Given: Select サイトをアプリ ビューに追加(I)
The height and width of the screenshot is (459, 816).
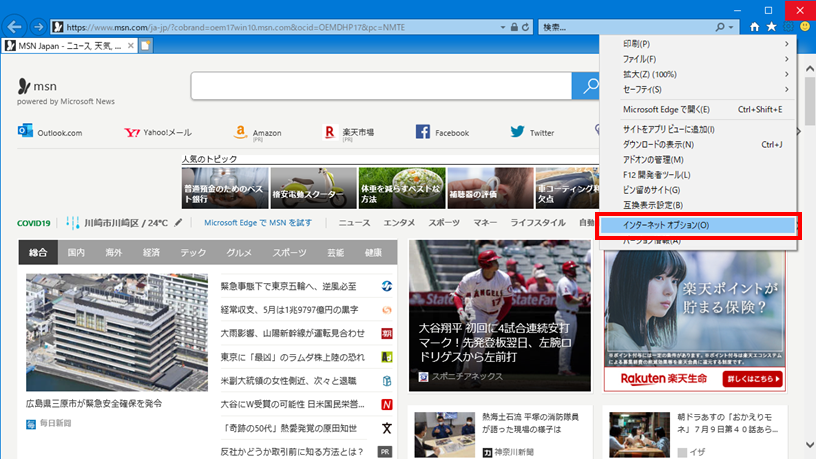Looking at the screenshot, I should (x=698, y=129).
